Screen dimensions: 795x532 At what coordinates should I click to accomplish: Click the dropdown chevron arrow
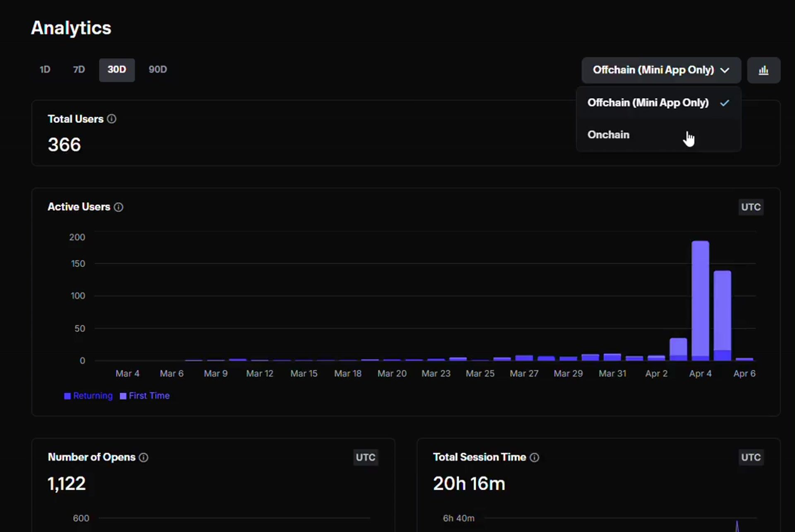725,70
